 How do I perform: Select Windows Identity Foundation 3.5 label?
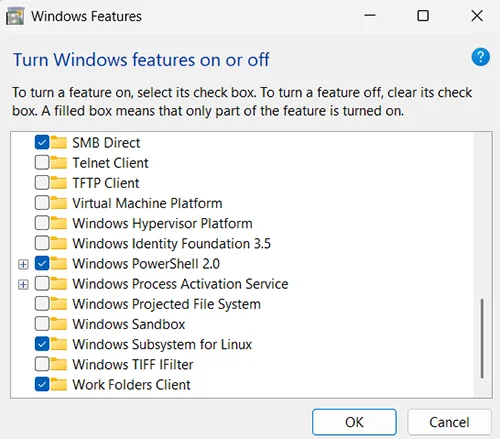tap(172, 244)
